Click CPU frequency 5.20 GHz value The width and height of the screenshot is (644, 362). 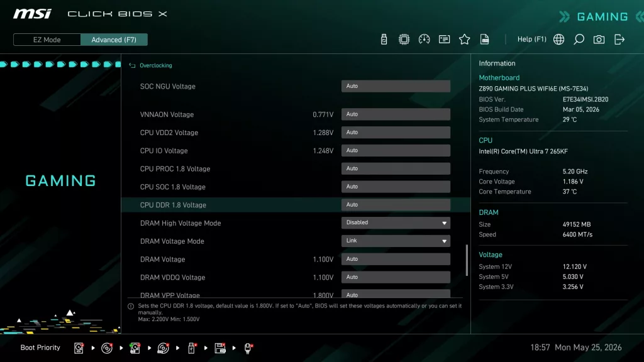point(575,172)
